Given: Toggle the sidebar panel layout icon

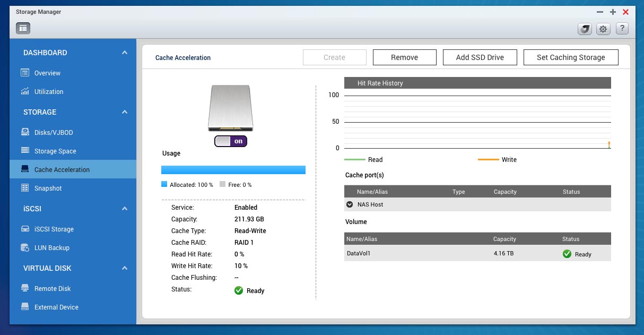Looking at the screenshot, I should tap(23, 29).
